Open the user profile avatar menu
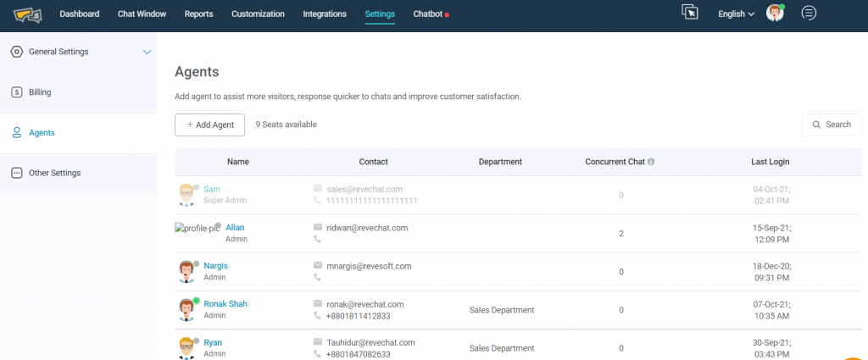The width and height of the screenshot is (868, 360). coord(775,13)
